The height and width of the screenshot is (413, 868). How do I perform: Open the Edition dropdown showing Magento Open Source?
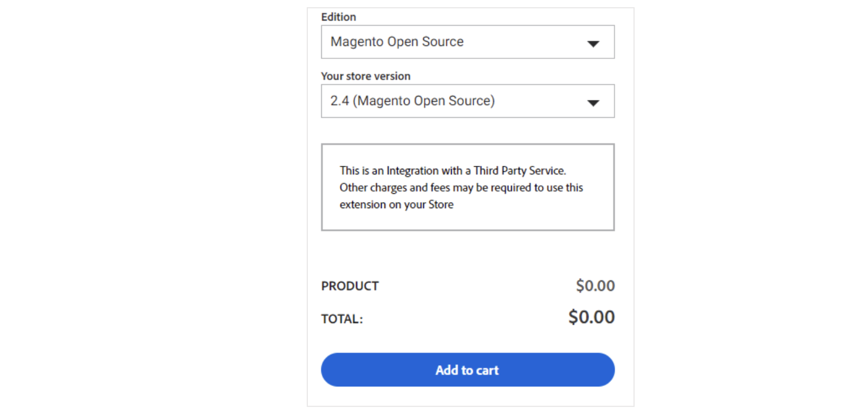tap(468, 42)
